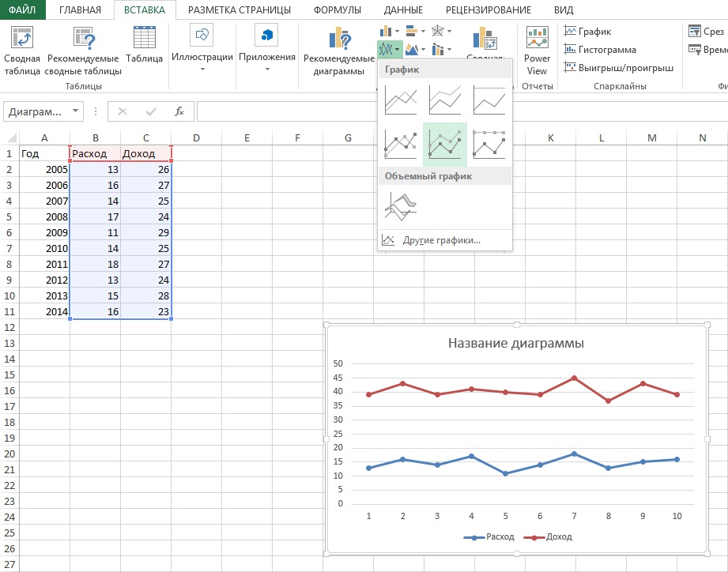Insert a Гистограмма sparkline
The height and width of the screenshot is (572, 728).
(x=600, y=49)
